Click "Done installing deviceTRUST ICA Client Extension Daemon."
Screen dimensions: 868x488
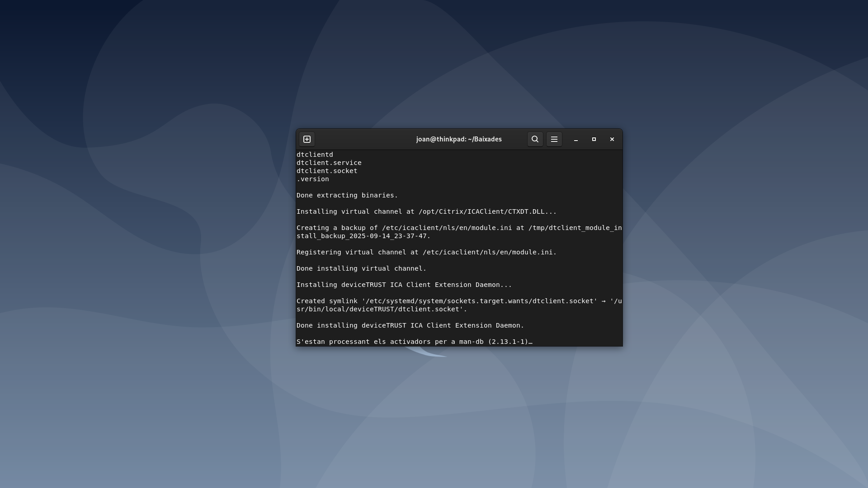(410, 325)
